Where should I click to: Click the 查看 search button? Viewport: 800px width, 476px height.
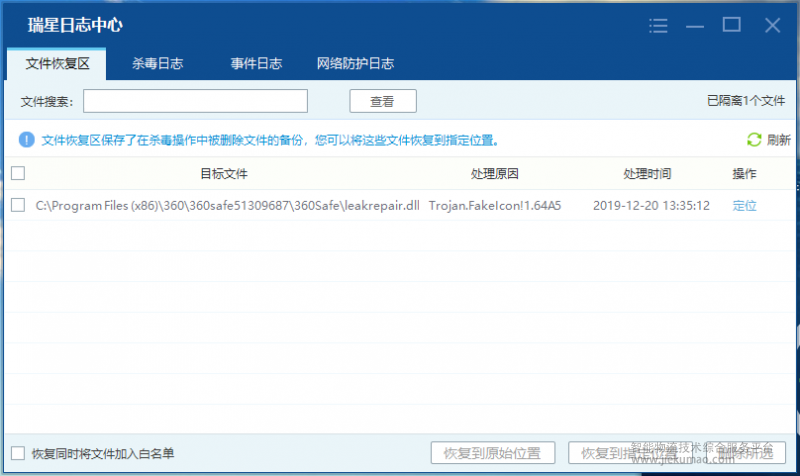pyautogui.click(x=382, y=101)
